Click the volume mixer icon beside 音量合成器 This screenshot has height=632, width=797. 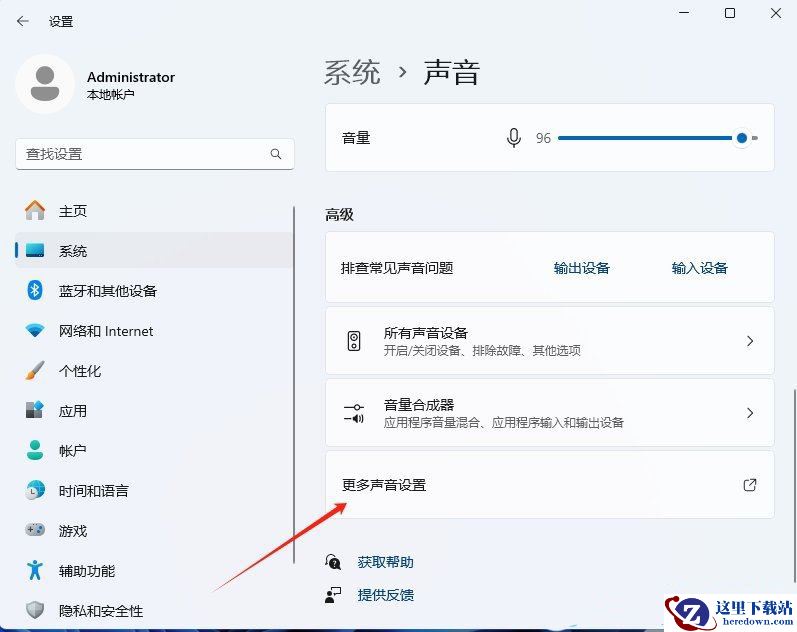354,413
